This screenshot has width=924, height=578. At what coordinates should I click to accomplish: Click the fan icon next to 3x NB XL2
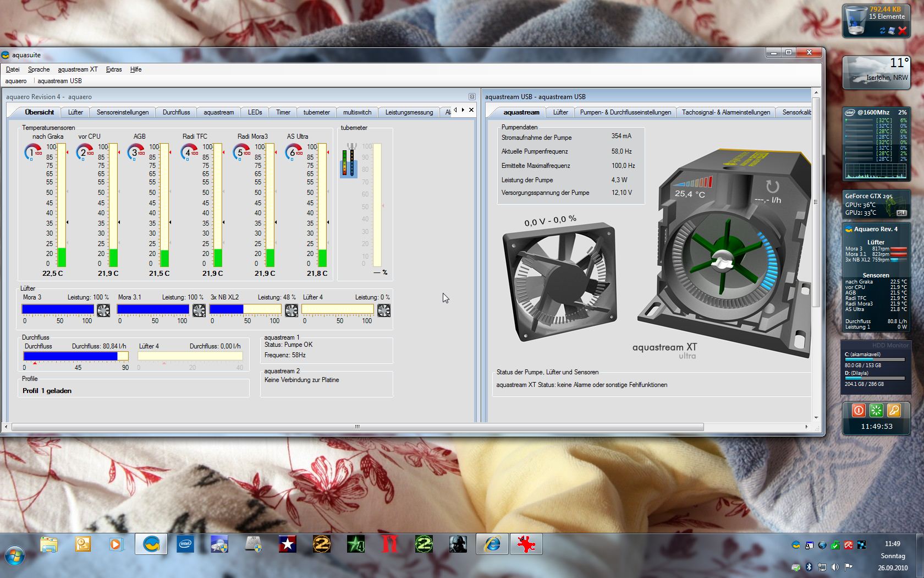coord(291,310)
